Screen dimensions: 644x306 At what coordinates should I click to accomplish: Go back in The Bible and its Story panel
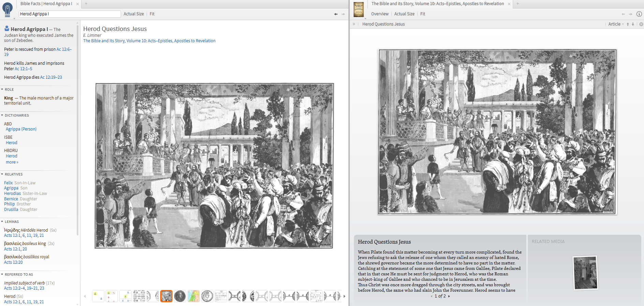(623, 14)
